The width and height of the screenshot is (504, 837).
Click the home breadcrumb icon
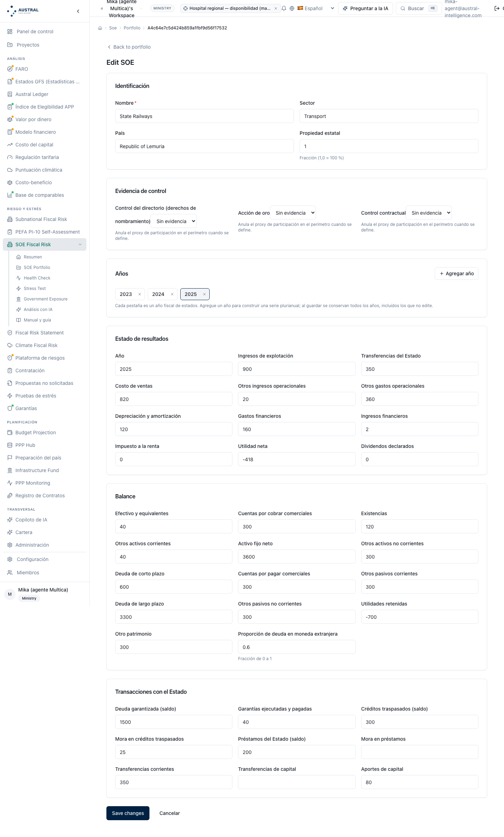click(100, 28)
